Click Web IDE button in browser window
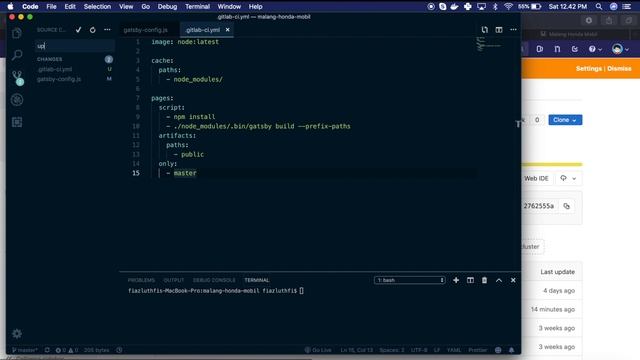640x360 pixels. pyautogui.click(x=536, y=178)
